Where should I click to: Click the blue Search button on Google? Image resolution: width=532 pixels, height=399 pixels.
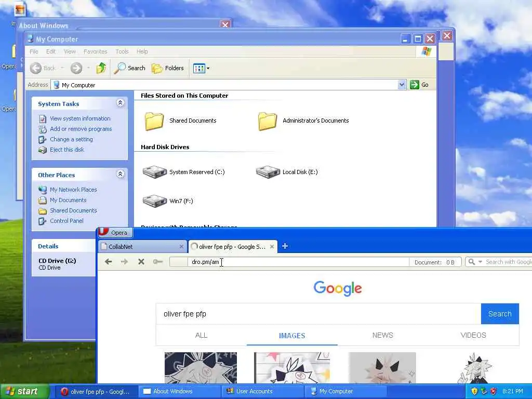click(x=500, y=314)
